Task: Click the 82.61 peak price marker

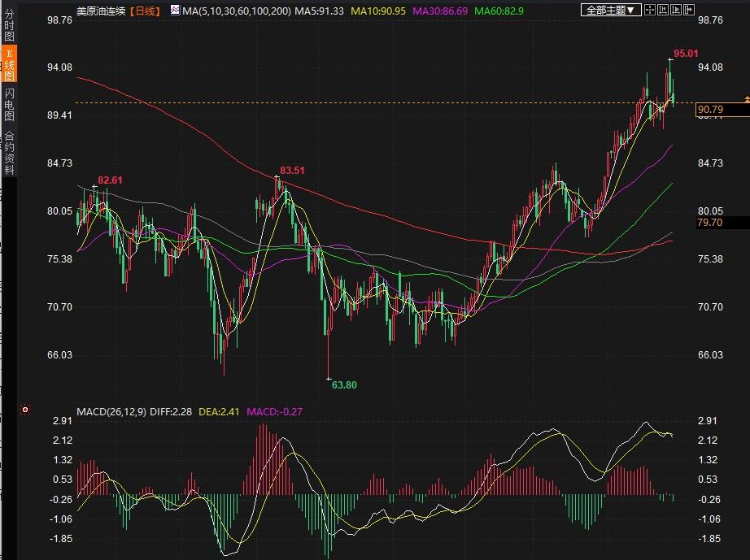Action: [110, 180]
